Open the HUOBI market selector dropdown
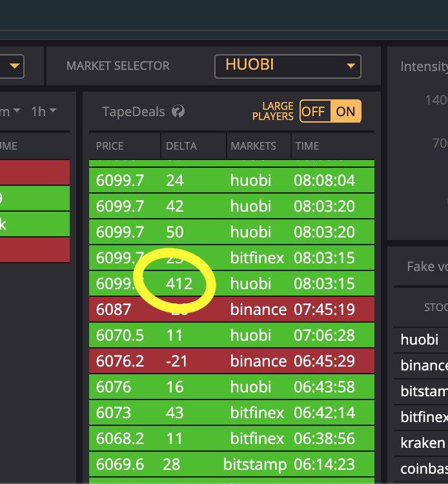The width and height of the screenshot is (448, 484). [287, 66]
